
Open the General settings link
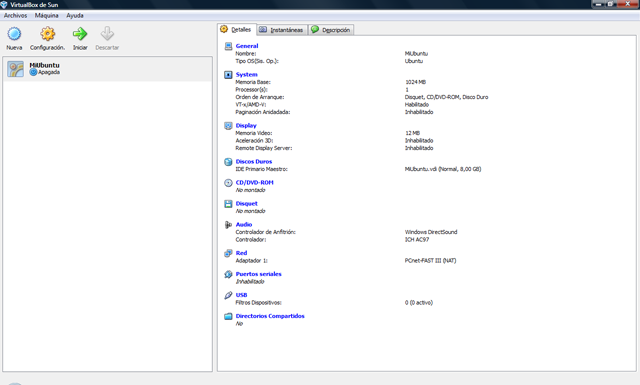(247, 46)
